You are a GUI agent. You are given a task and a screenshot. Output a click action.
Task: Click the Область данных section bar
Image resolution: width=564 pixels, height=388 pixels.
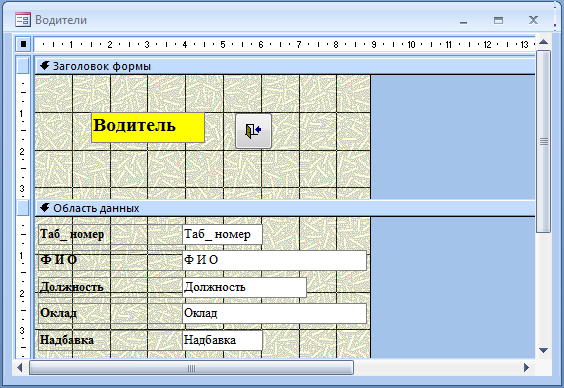coord(285,208)
